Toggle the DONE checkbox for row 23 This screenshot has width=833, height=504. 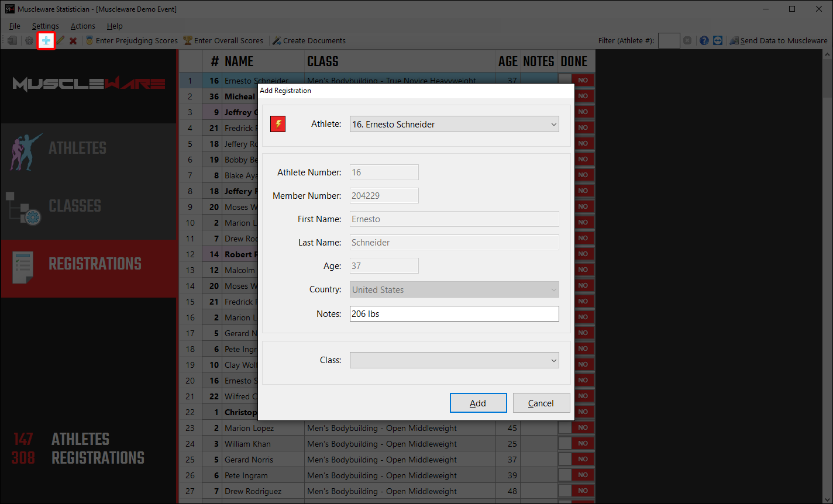[x=565, y=428]
